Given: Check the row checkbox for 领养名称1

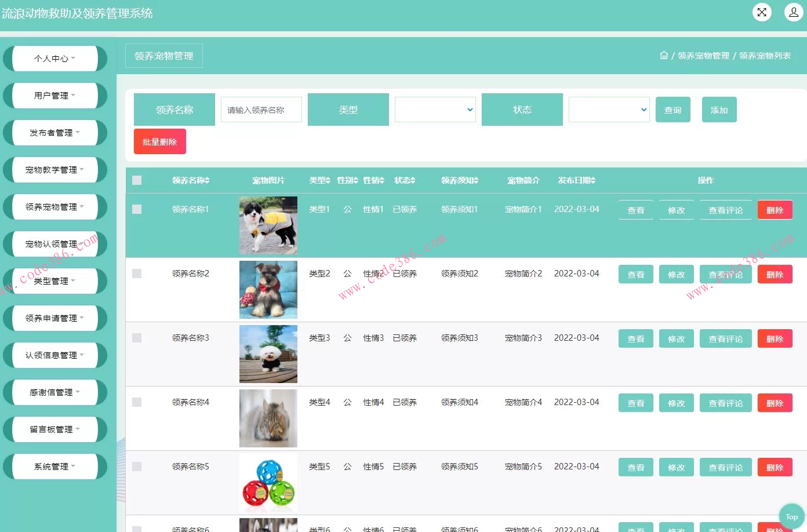Looking at the screenshot, I should pyautogui.click(x=137, y=209).
